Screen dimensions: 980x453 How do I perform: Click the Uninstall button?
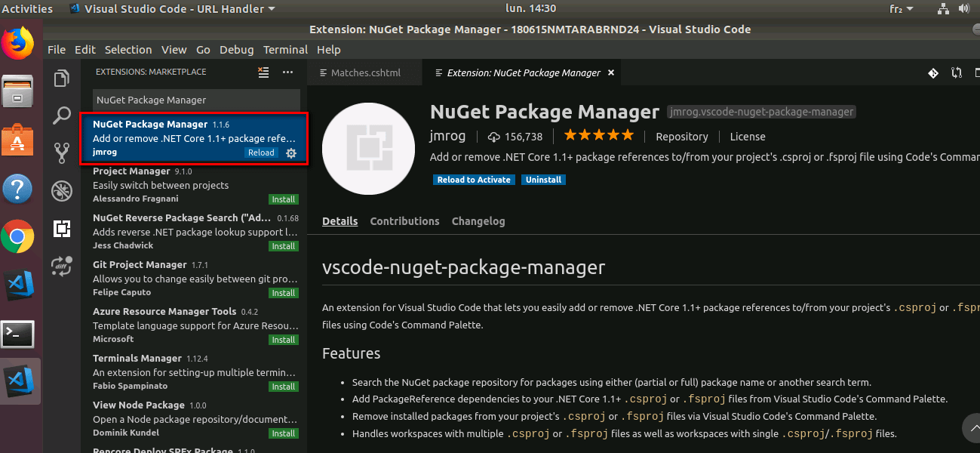point(543,180)
